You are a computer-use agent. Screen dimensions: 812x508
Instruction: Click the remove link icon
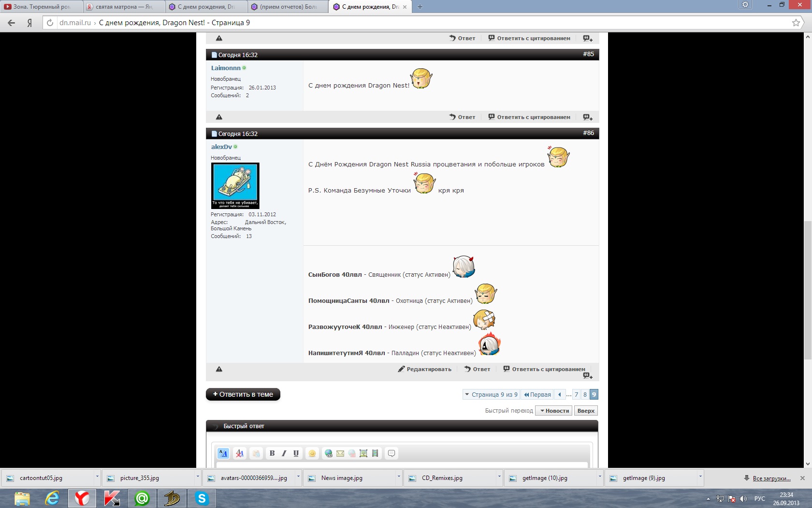tap(352, 453)
